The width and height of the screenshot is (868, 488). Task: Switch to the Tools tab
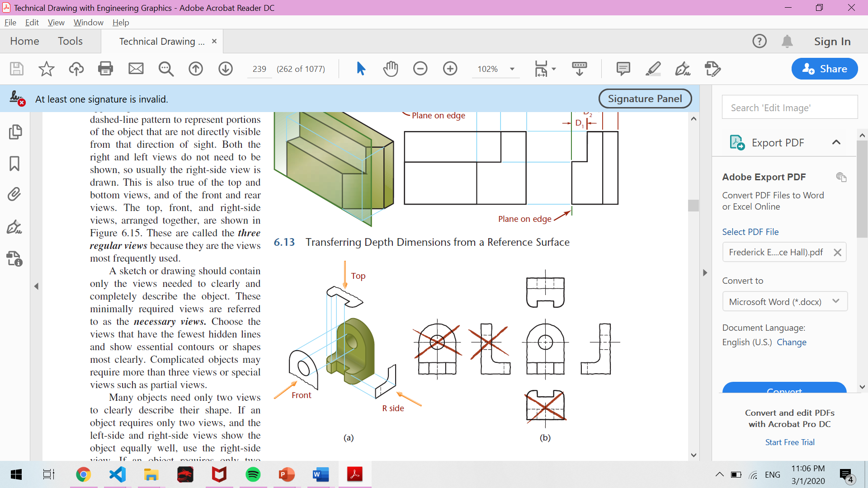point(70,41)
